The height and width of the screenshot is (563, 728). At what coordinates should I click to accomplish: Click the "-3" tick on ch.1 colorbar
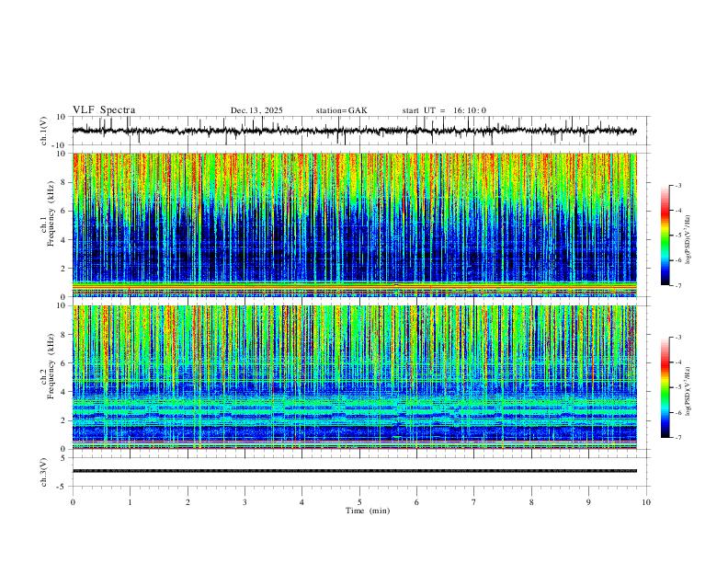click(677, 185)
